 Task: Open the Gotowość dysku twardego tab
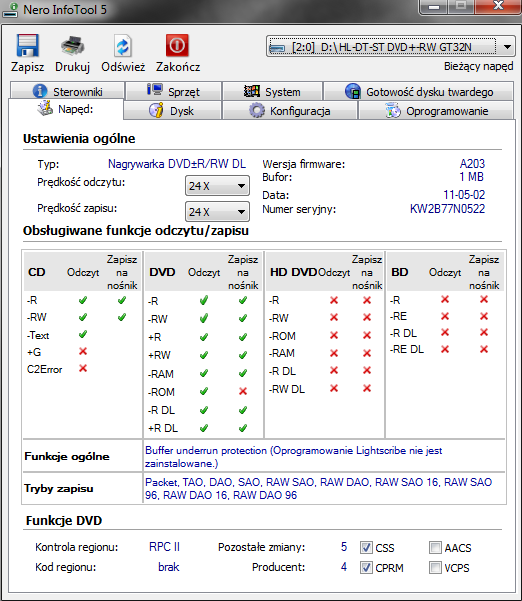tap(419, 91)
